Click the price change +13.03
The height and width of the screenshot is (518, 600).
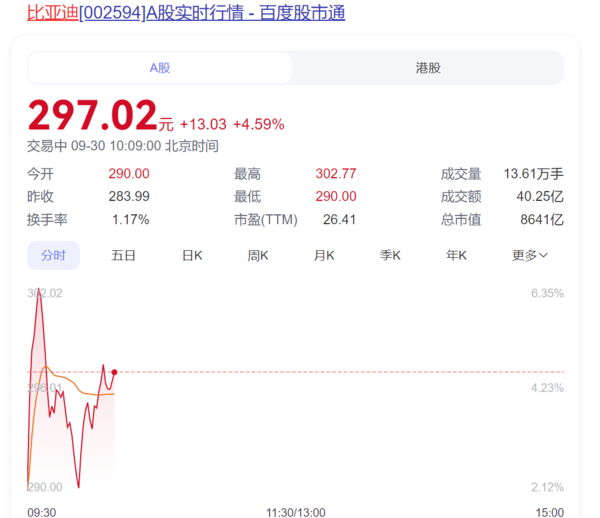[x=203, y=124]
